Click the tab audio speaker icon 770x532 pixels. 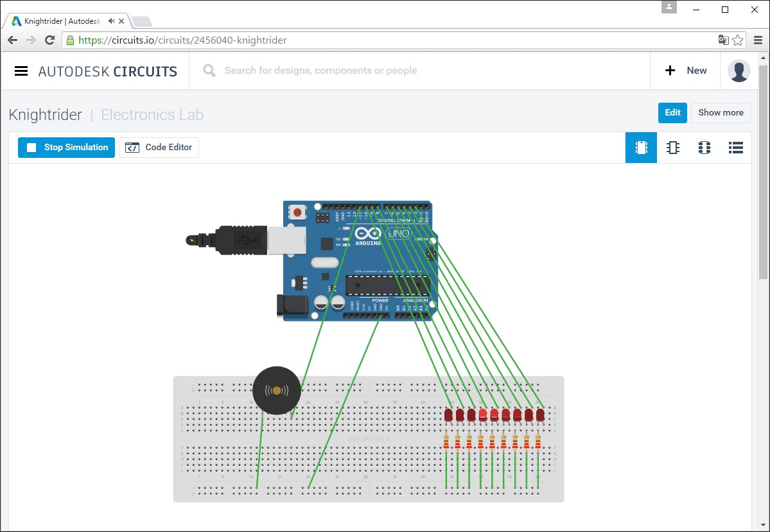point(112,21)
